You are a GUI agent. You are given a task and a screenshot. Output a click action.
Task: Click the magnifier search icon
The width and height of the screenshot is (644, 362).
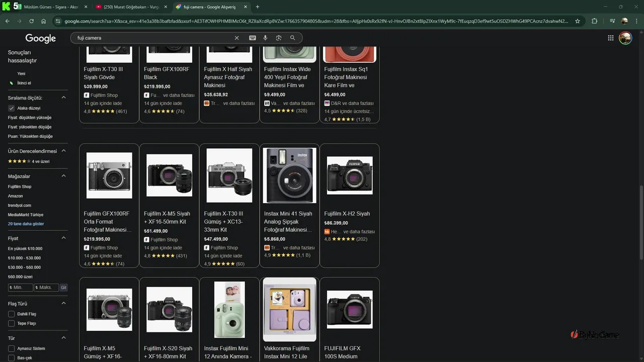click(x=293, y=38)
